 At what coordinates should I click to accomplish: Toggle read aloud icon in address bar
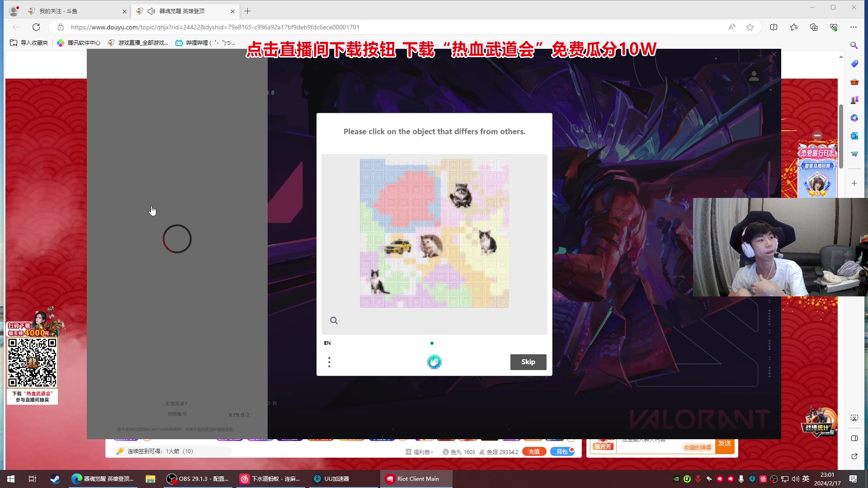[732, 27]
